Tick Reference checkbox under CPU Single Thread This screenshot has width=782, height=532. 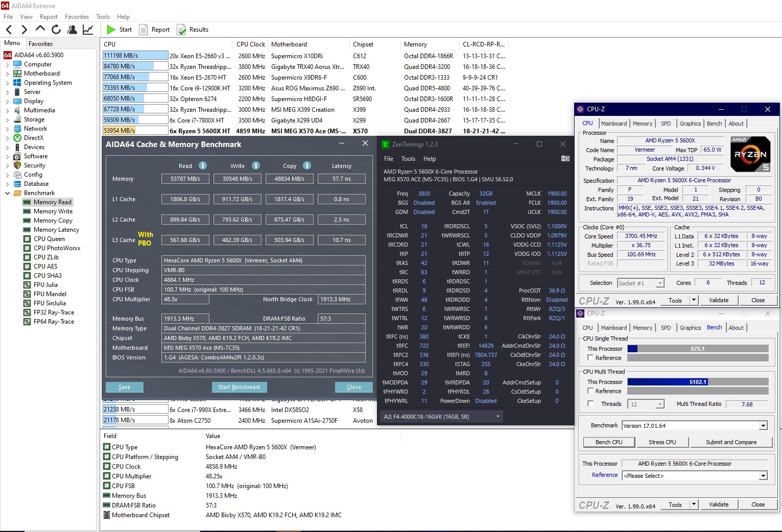click(590, 358)
